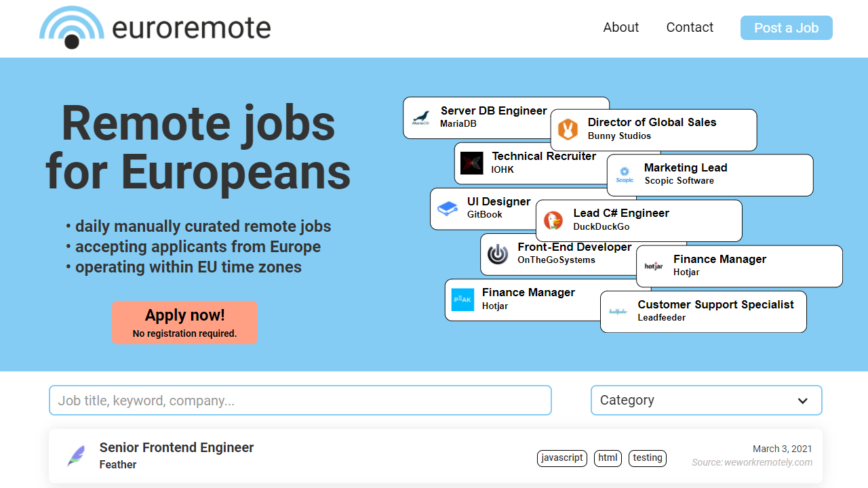Click the GitBook blue book logo
The width and height of the screenshot is (868, 488).
pyautogui.click(x=447, y=208)
